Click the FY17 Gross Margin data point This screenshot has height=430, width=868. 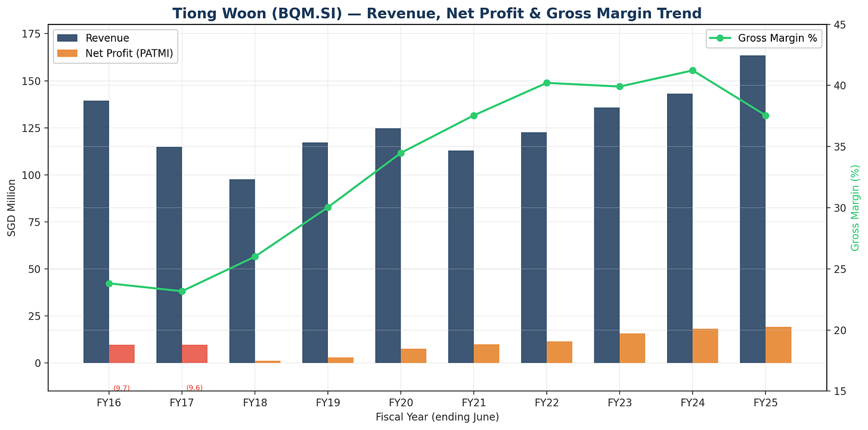(182, 291)
